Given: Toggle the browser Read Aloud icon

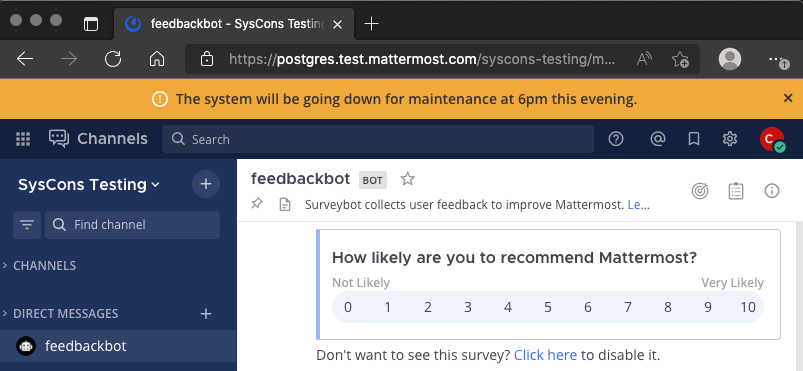Looking at the screenshot, I should pos(644,59).
